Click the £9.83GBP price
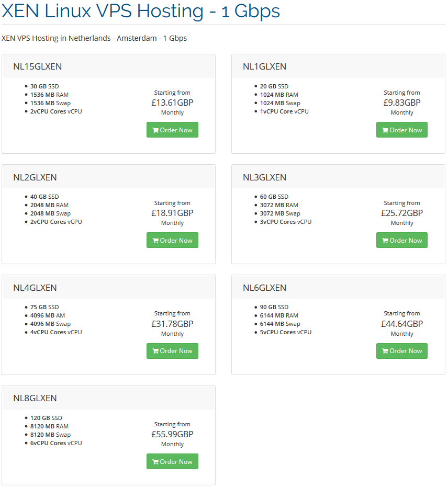The width and height of the screenshot is (448, 488). click(401, 103)
